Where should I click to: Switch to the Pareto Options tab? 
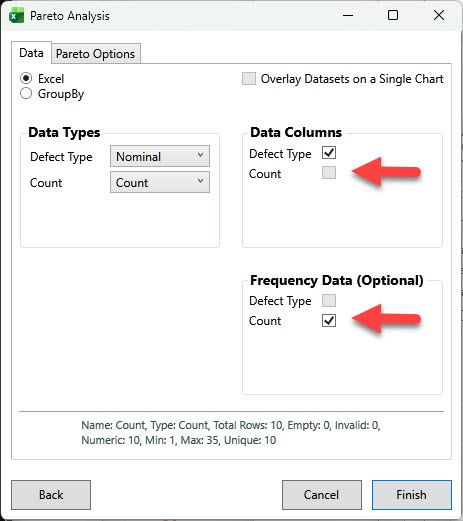point(96,54)
